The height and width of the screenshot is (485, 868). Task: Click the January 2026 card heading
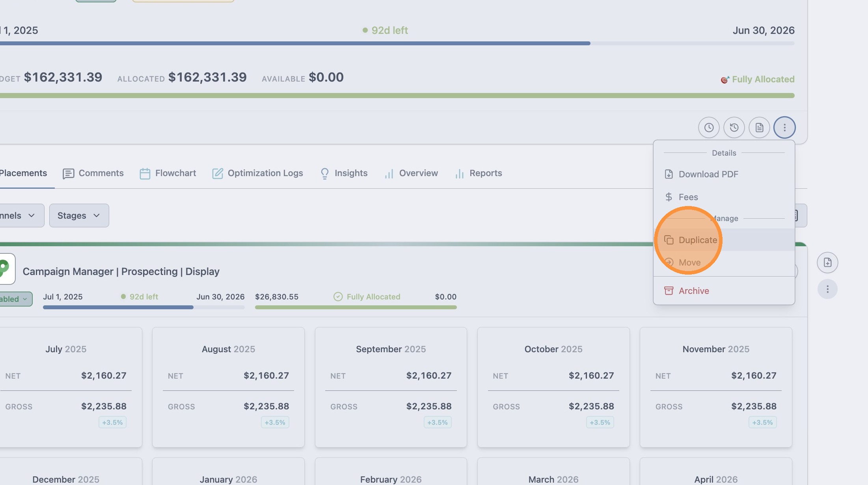[x=228, y=479]
